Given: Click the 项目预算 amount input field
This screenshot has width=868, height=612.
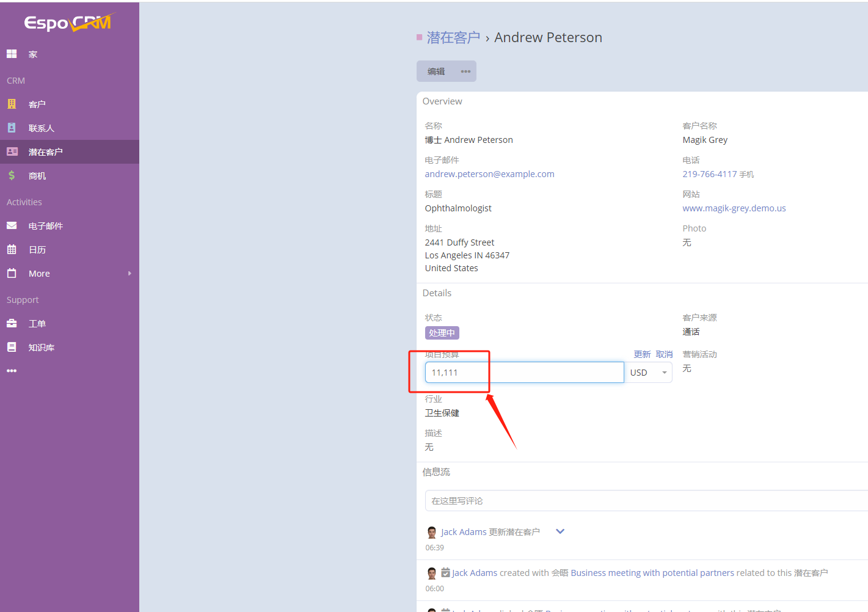Looking at the screenshot, I should pyautogui.click(x=524, y=373).
